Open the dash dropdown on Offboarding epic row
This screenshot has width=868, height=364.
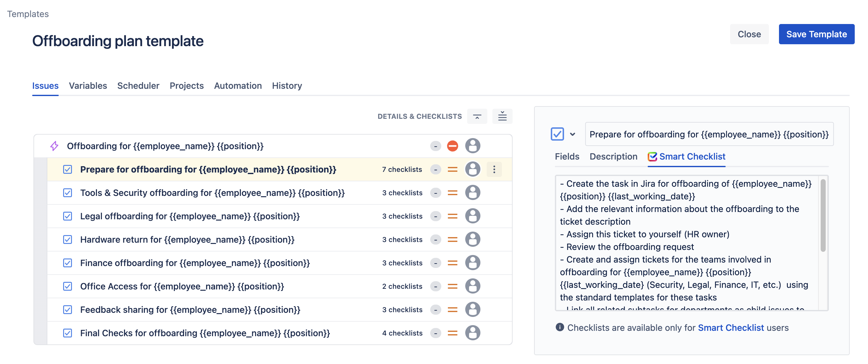(435, 146)
